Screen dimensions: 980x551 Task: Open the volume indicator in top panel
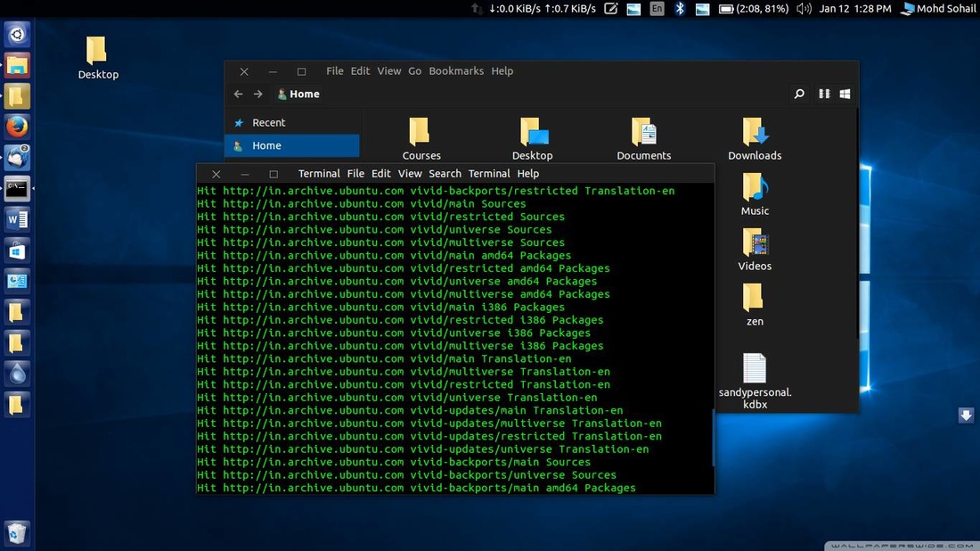804,9
